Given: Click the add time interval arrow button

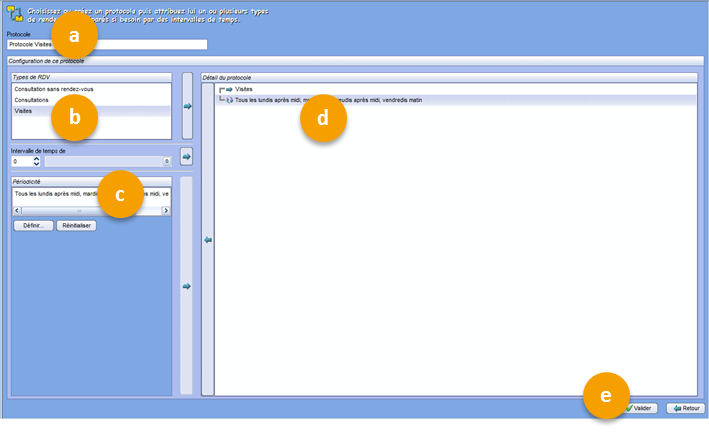Looking at the screenshot, I should click(x=187, y=157).
